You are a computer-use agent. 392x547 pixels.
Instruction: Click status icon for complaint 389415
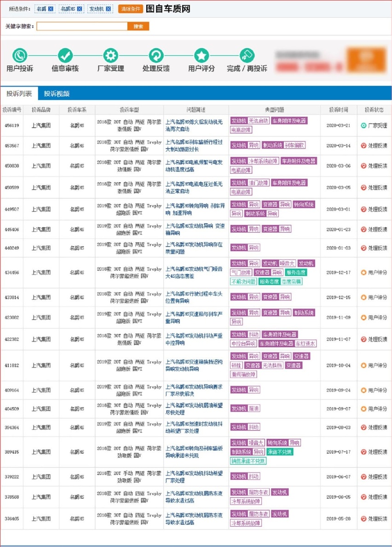(x=363, y=452)
